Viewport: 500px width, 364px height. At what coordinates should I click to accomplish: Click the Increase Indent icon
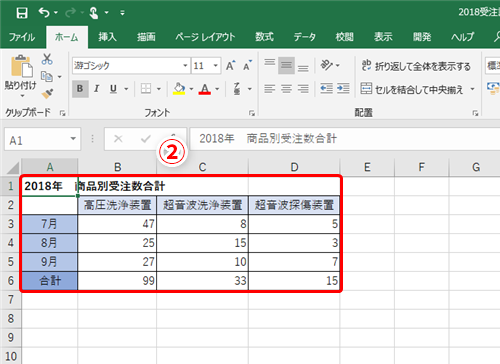coord(343,89)
